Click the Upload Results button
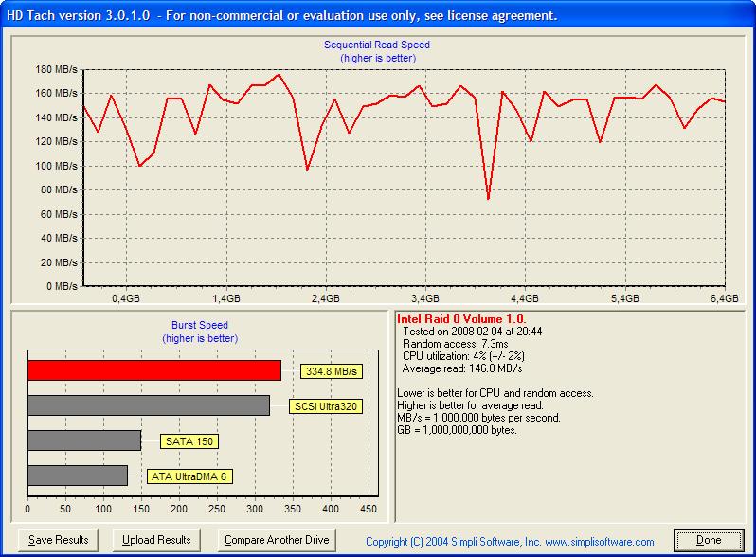Image resolution: width=756 pixels, height=557 pixels. tap(156, 540)
